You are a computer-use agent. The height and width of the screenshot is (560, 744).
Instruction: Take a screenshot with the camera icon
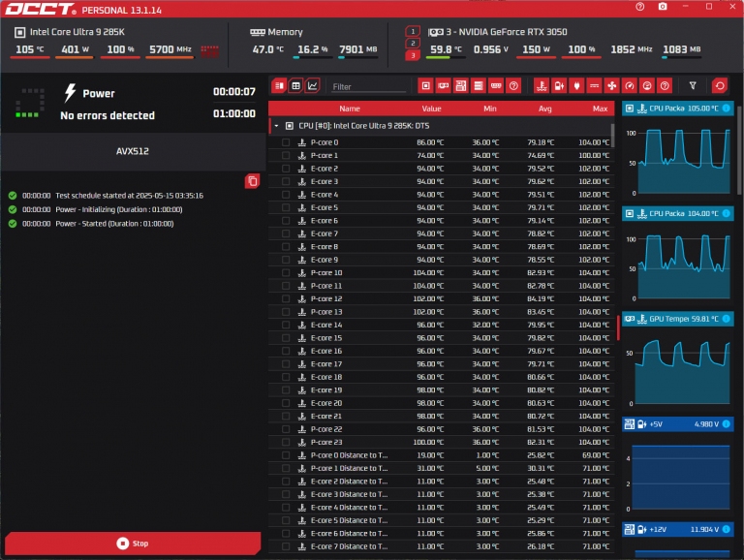[x=663, y=7]
